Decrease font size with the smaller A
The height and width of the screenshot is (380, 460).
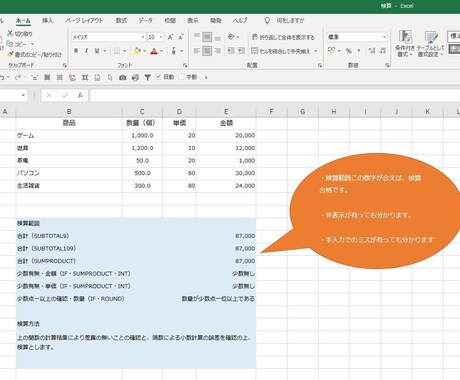tap(181, 37)
